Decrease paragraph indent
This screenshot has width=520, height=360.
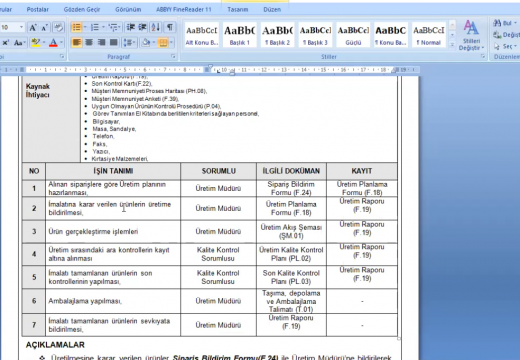pyautogui.click(x=131, y=27)
